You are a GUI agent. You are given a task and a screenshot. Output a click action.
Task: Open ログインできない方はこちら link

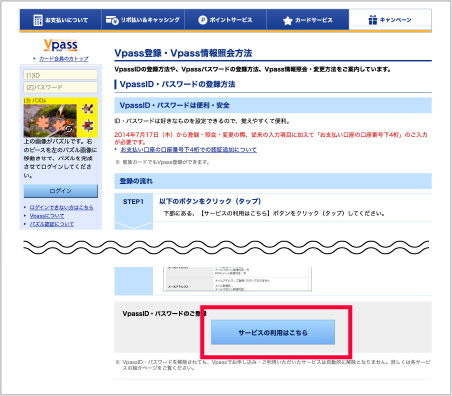[61, 207]
